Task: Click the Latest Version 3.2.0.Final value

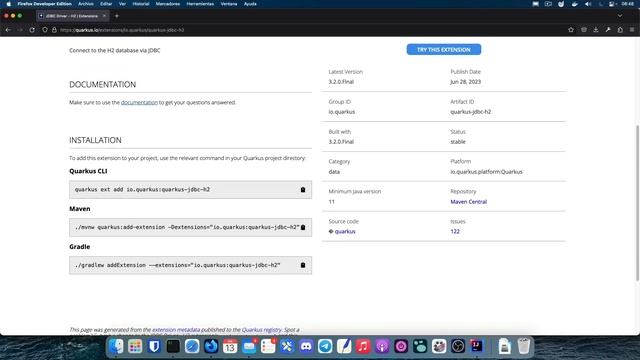Action: 341,82
